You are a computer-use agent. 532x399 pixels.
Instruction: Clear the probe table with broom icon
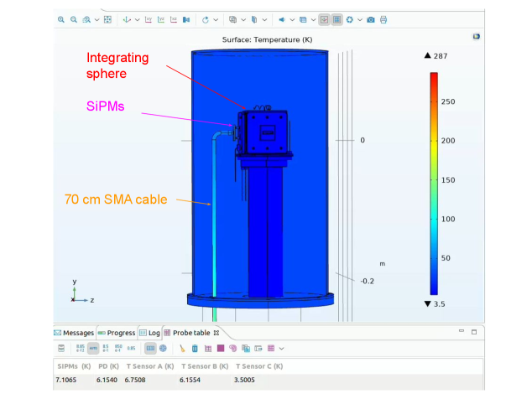click(182, 348)
